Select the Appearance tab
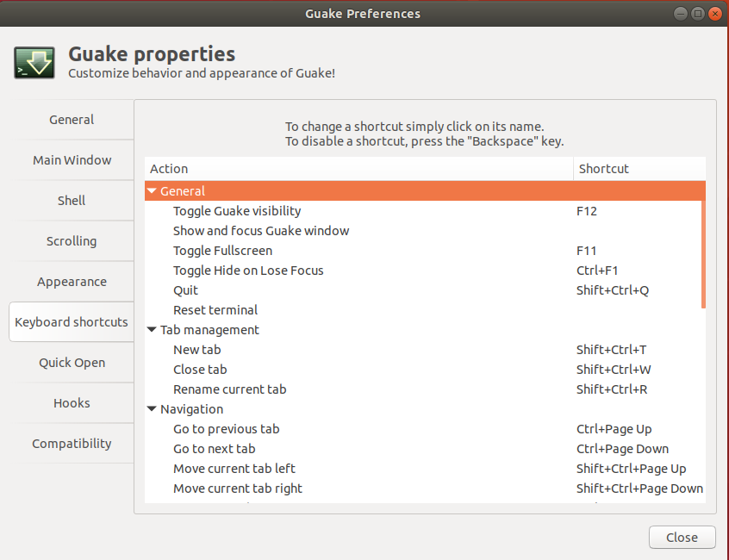Image resolution: width=729 pixels, height=560 pixels. (x=72, y=282)
